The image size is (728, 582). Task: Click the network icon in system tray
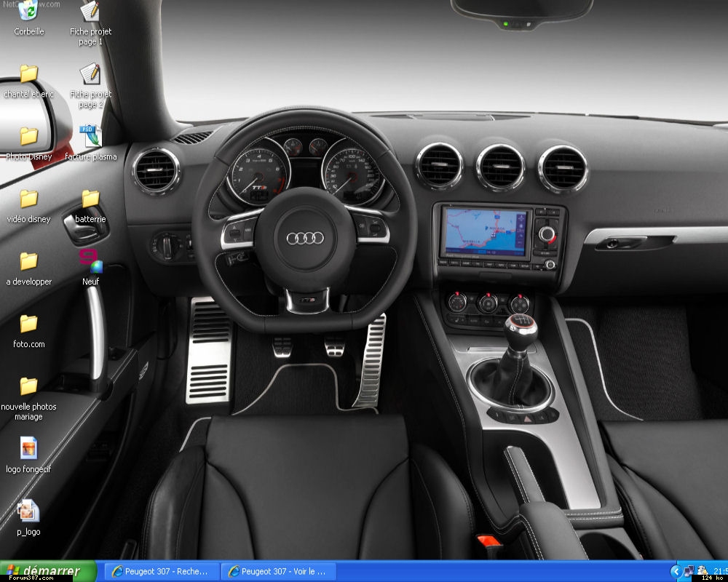click(x=689, y=571)
